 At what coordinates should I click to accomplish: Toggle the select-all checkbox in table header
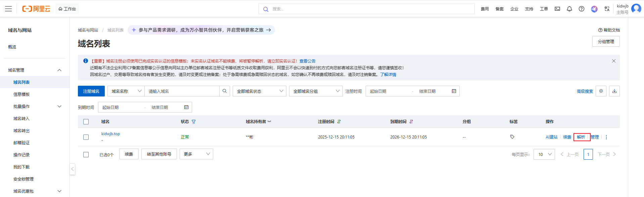click(x=86, y=122)
